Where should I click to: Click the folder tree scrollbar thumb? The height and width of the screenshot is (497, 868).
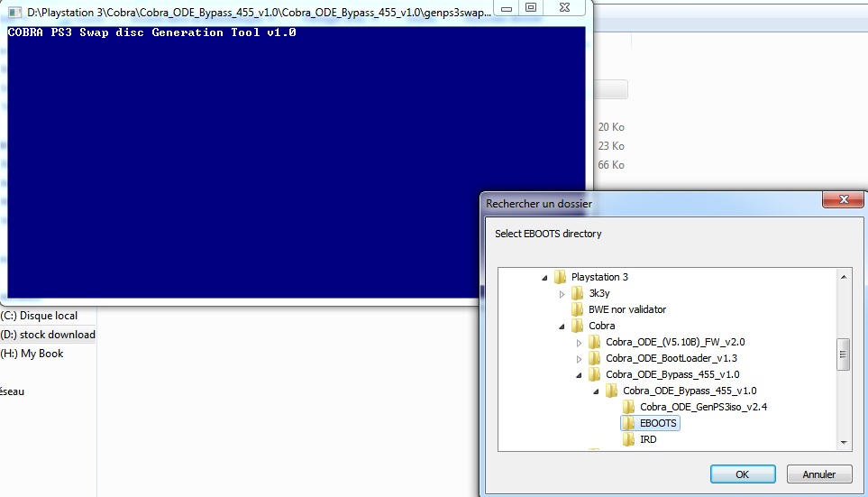tap(844, 353)
